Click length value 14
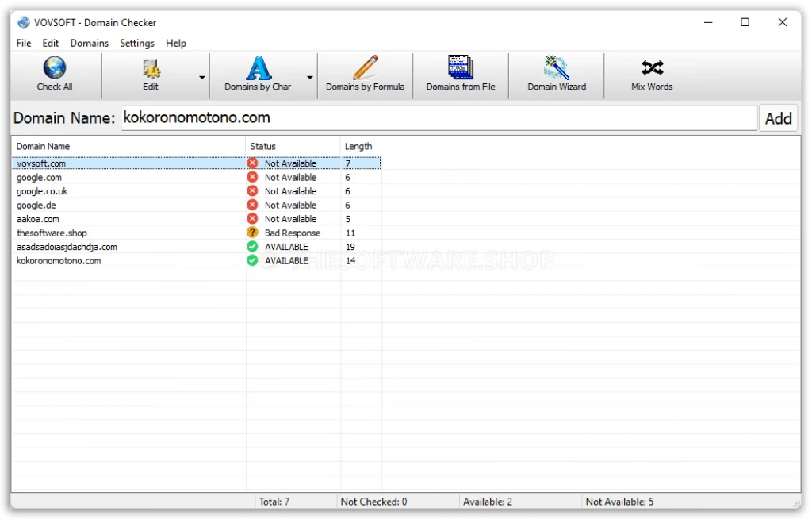The width and height of the screenshot is (812, 519). coord(350,261)
